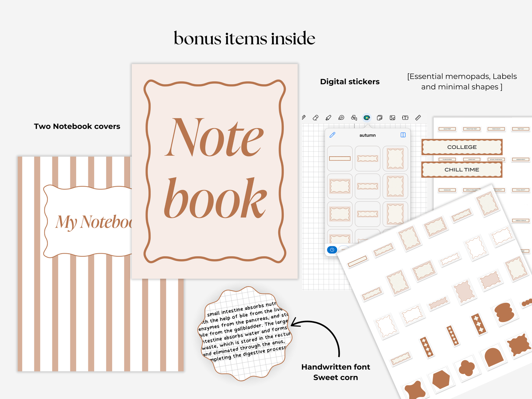Image resolution: width=532 pixels, height=399 pixels.
Task: Select the Pen tool in the toolbar
Action: [303, 117]
